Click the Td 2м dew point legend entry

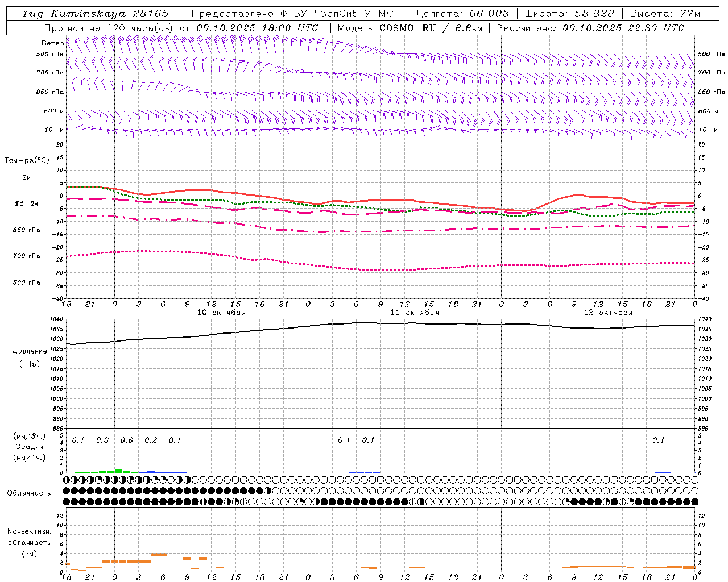(x=26, y=203)
